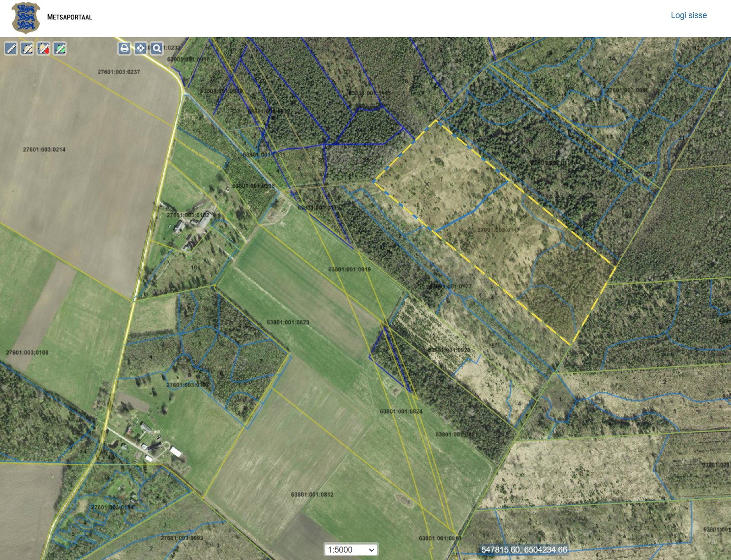Print the current map view
731x560 pixels.
tap(124, 48)
